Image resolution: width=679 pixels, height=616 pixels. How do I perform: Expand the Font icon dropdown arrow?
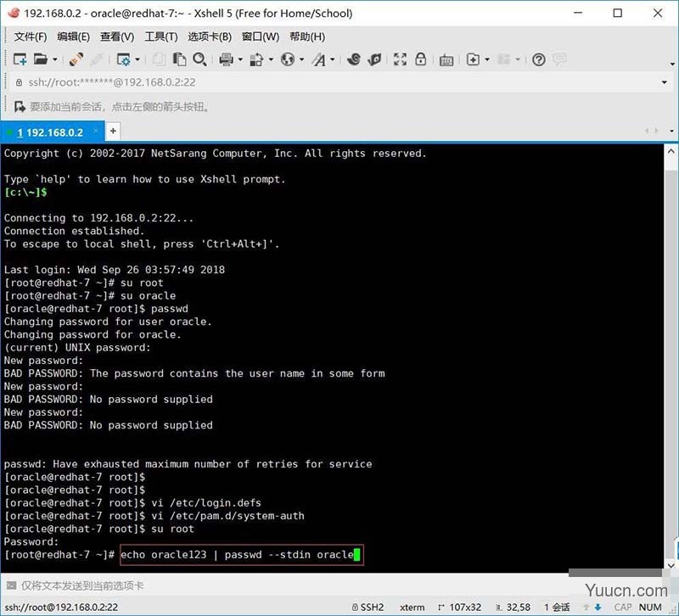(333, 59)
